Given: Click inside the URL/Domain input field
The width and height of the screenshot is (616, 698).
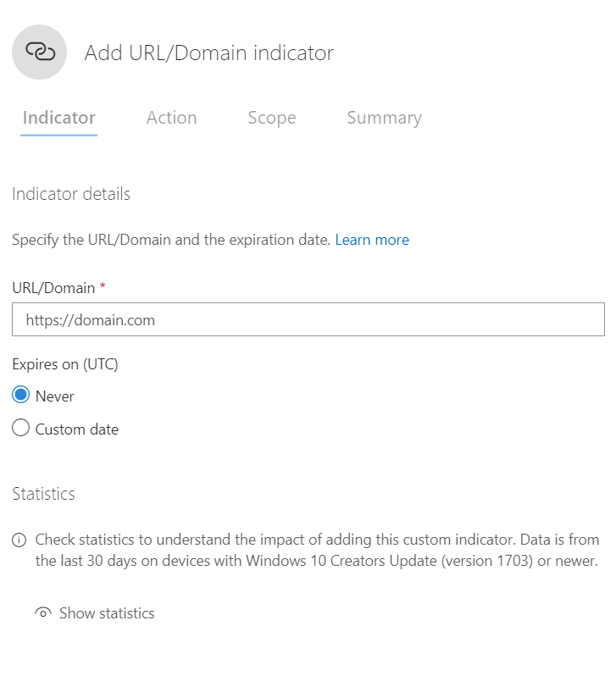Looking at the screenshot, I should (x=308, y=319).
